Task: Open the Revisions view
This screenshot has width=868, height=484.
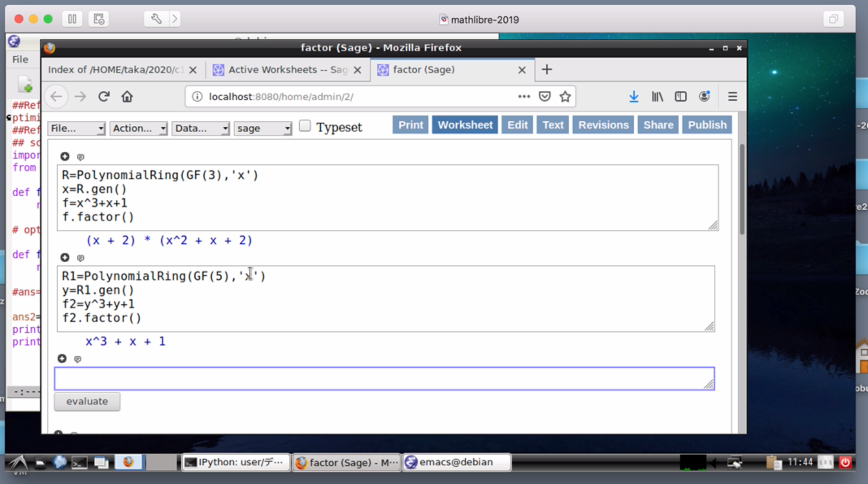Action: (603, 125)
